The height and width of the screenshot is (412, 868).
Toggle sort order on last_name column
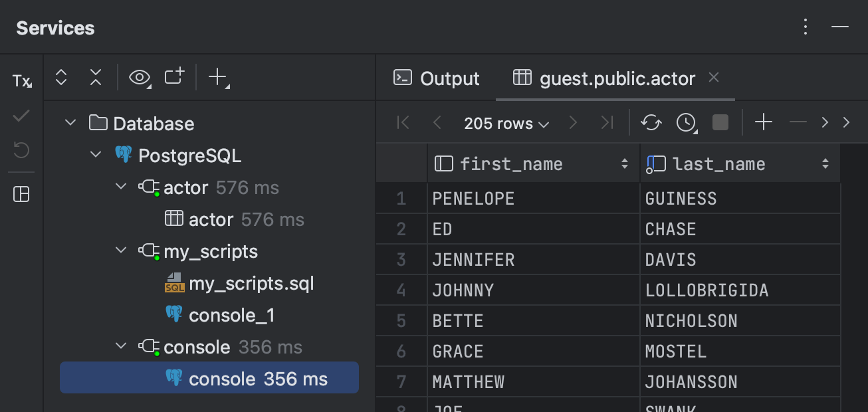[x=826, y=163]
